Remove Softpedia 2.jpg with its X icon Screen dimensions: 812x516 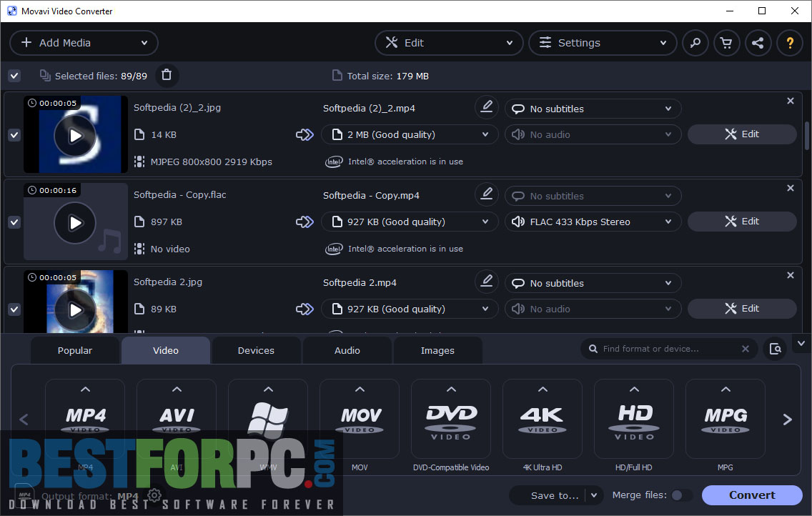(791, 275)
